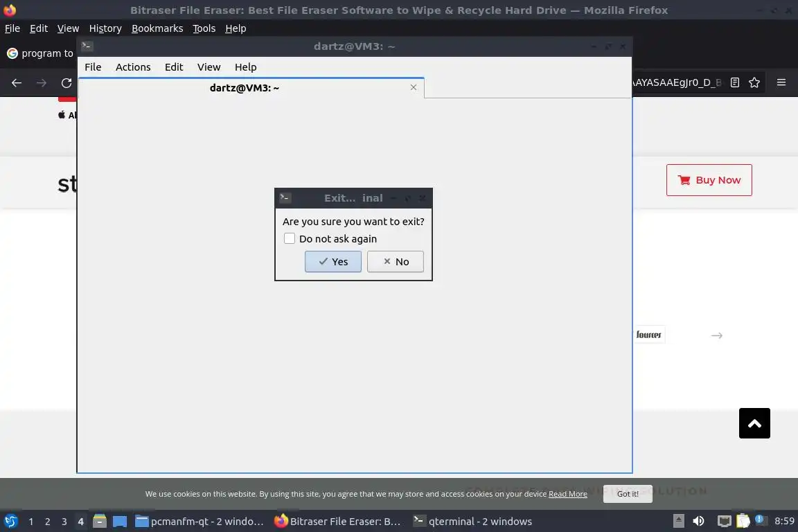Click the Exit dialog titlebar icon
The height and width of the screenshot is (532, 798).
click(x=285, y=197)
